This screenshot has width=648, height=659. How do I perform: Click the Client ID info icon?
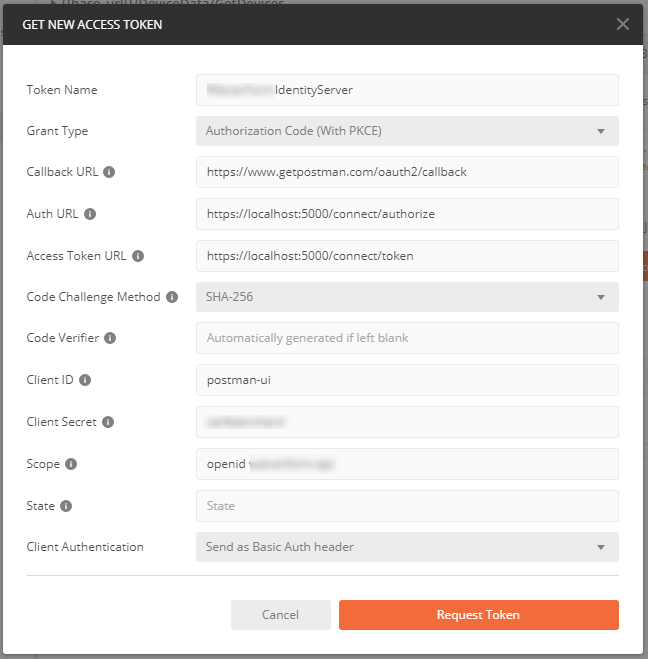(85, 380)
